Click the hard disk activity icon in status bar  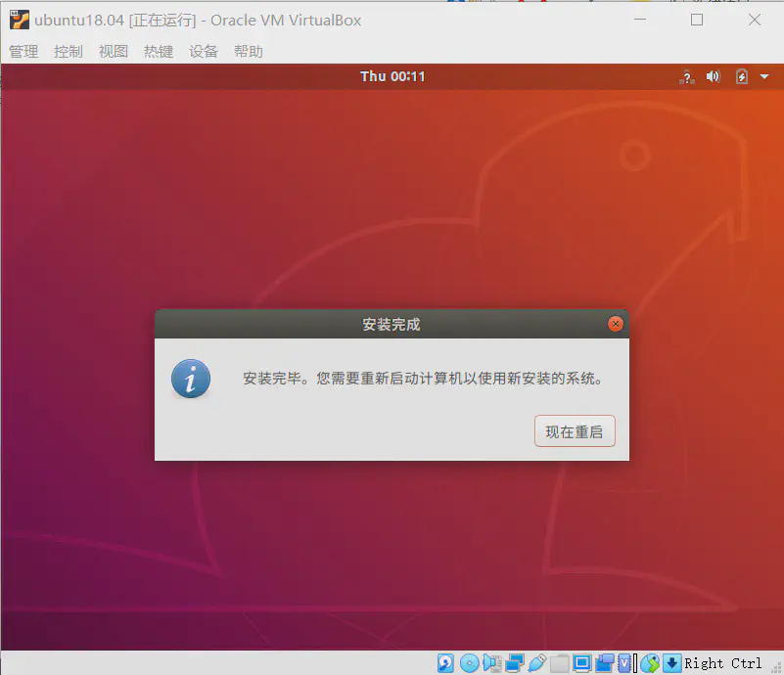(445, 663)
